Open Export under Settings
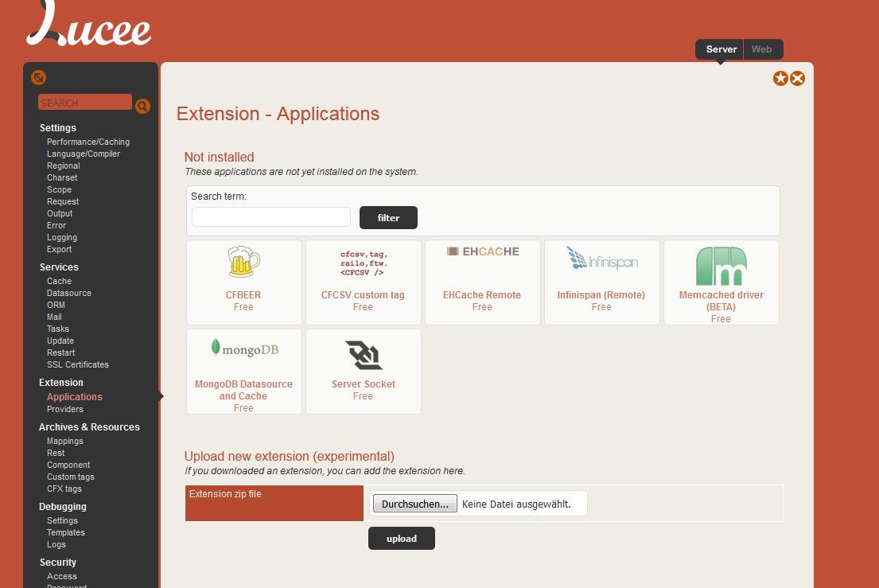879x588 pixels. point(59,249)
